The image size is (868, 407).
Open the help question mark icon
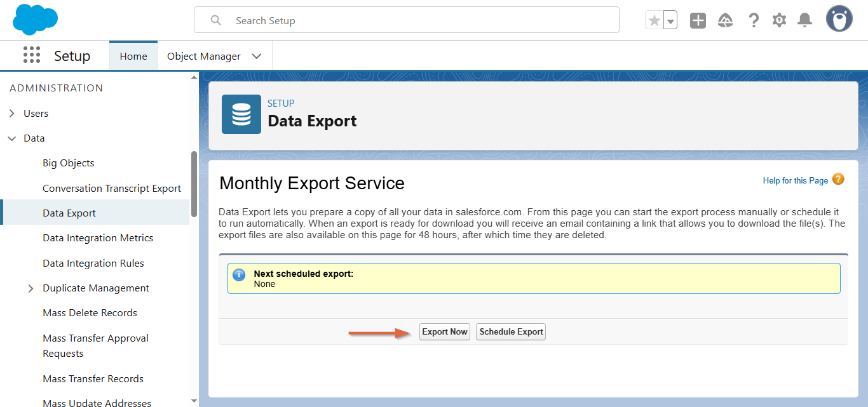754,20
